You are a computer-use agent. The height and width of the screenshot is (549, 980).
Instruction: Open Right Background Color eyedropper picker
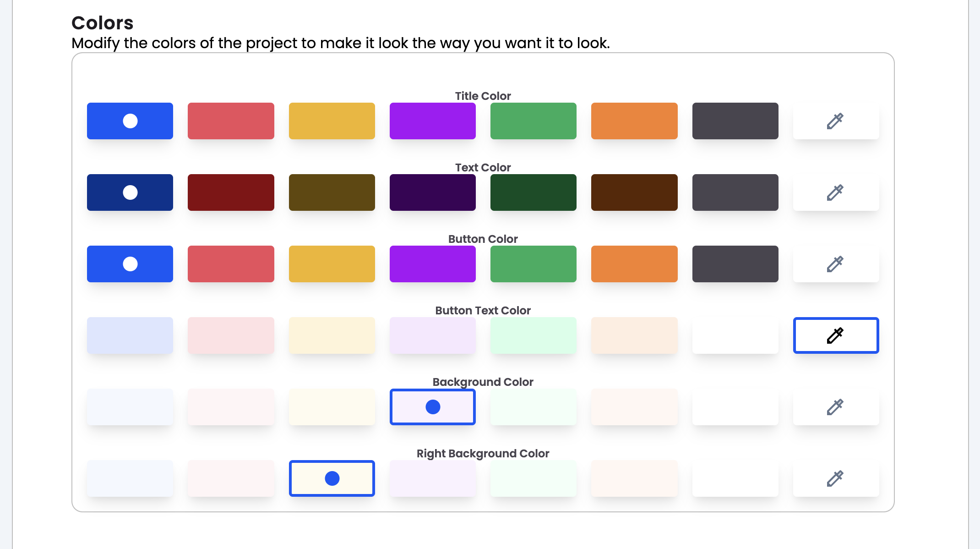tap(835, 478)
